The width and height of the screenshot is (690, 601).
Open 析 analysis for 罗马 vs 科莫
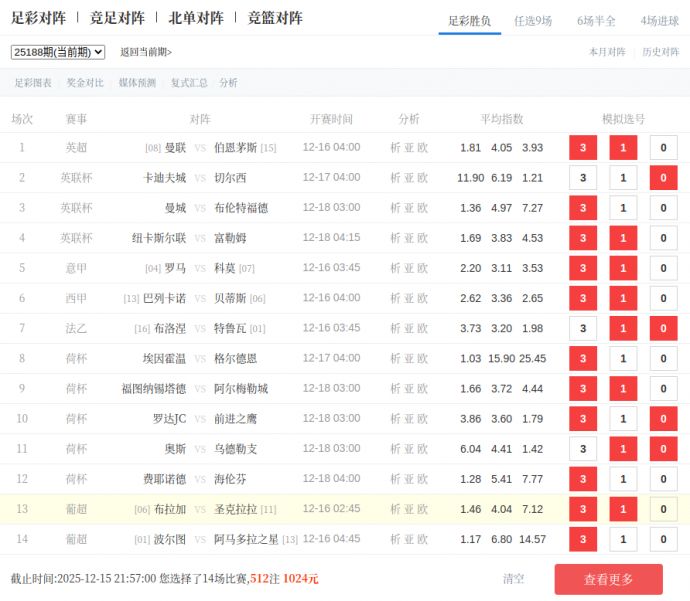coord(396,268)
